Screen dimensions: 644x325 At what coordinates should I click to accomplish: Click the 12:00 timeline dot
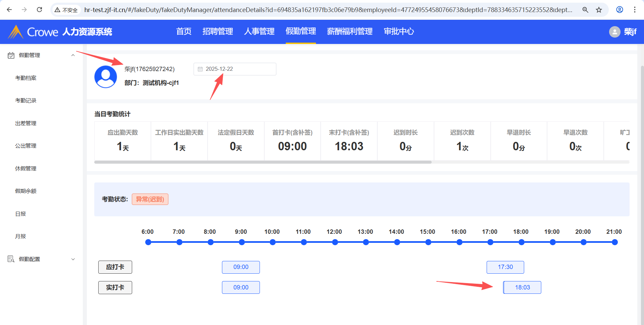coord(335,242)
